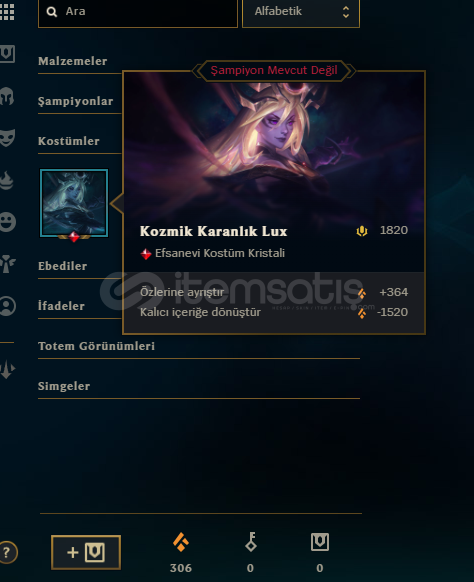The image size is (474, 582).
Task: Click the help question mark icon
Action: click(7, 553)
